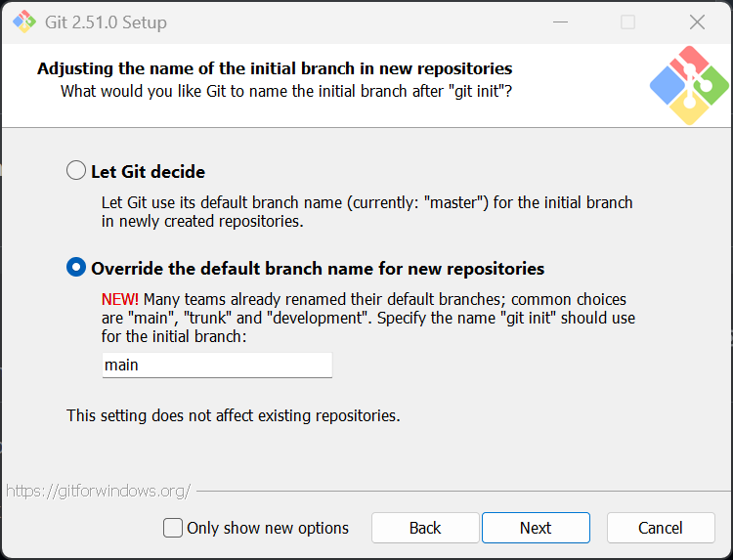This screenshot has width=733, height=560.
Task: Enable the "Only show new options" checkbox
Action: [173, 528]
